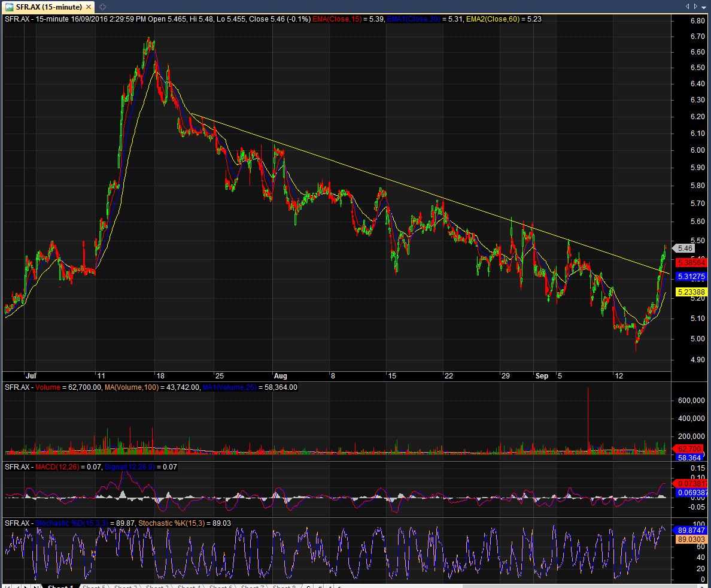The height and width of the screenshot is (588, 711).
Task: Click the EMA2(Close,60) indicator label
Action: (x=493, y=19)
